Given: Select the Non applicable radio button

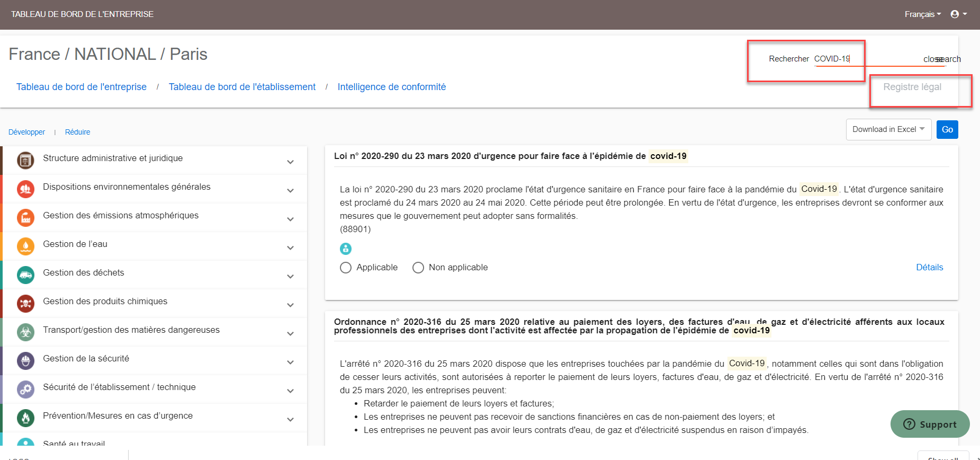Looking at the screenshot, I should tap(418, 268).
